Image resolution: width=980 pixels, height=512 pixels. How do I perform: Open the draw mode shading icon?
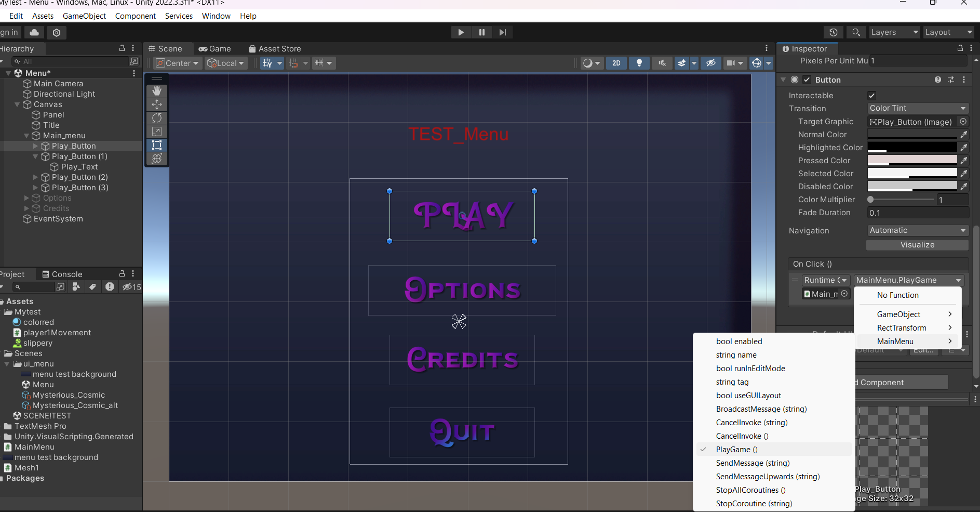point(591,63)
